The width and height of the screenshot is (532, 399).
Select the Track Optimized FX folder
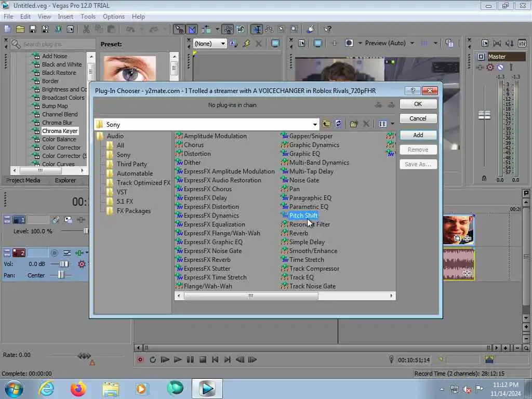(143, 182)
